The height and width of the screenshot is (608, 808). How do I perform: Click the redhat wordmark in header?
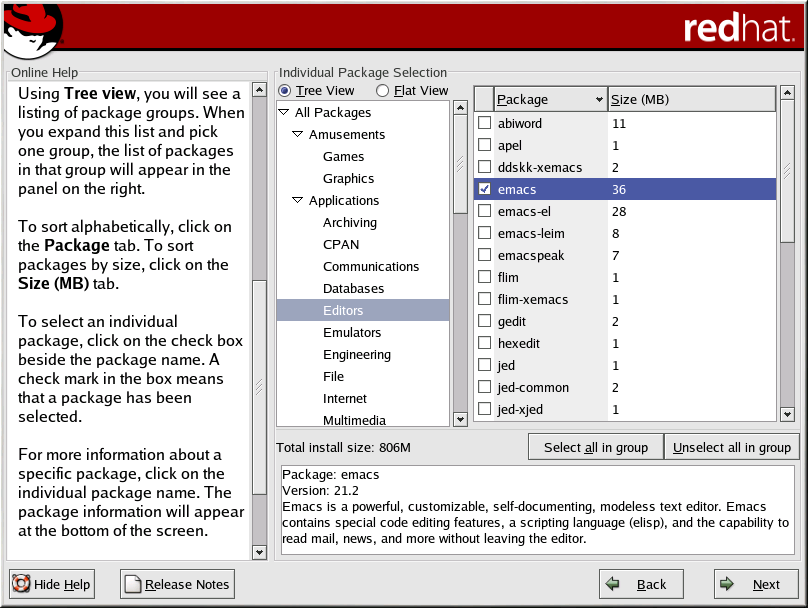738,29
